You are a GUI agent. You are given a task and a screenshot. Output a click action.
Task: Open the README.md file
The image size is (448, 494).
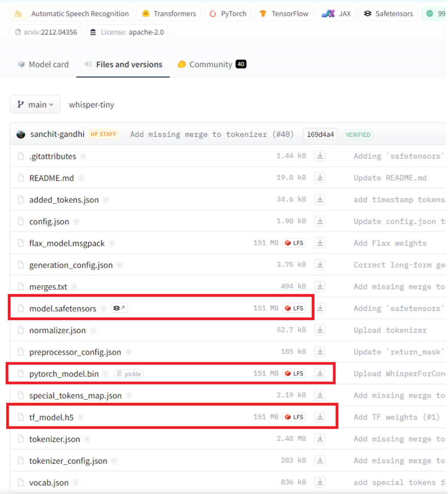(51, 178)
